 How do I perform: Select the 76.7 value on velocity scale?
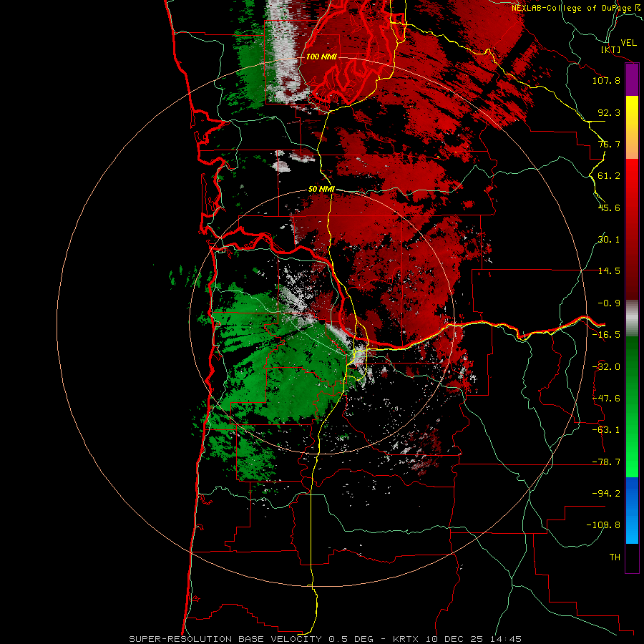pos(609,144)
